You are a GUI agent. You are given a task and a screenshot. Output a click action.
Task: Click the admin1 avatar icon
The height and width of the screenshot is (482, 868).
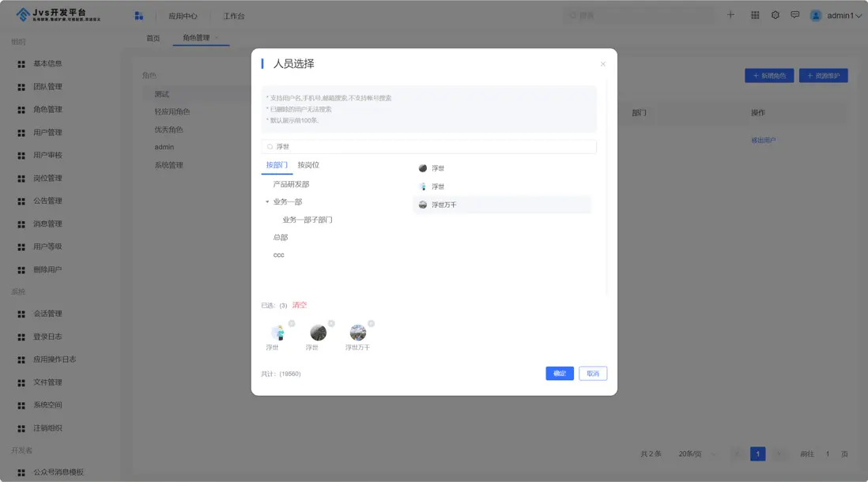pyautogui.click(x=815, y=14)
